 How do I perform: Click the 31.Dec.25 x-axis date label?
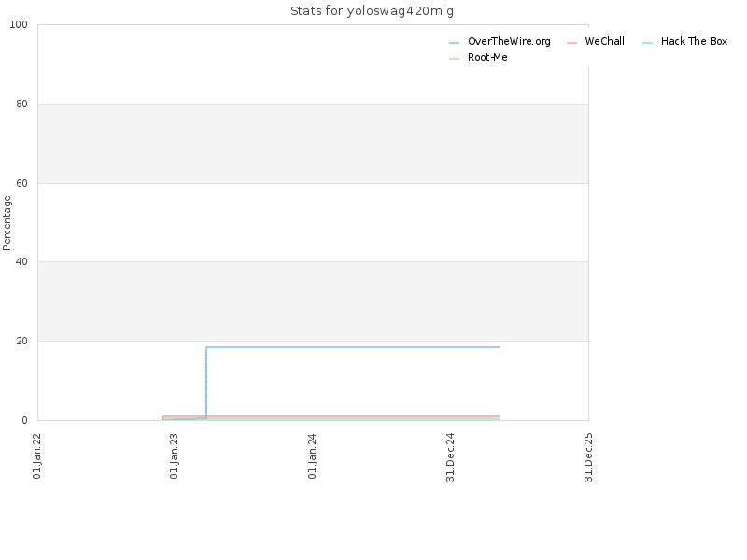click(x=588, y=457)
